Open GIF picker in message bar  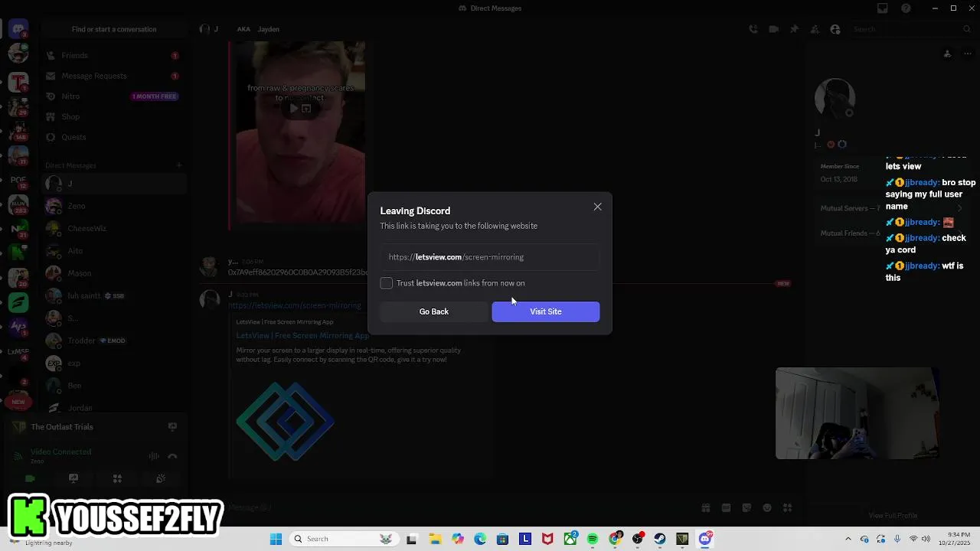point(726,507)
